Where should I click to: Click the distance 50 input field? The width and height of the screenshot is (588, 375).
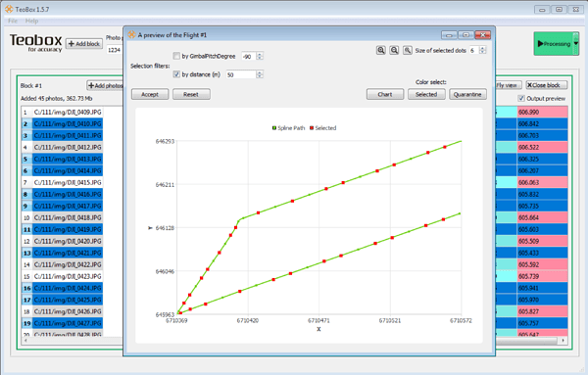coord(241,74)
